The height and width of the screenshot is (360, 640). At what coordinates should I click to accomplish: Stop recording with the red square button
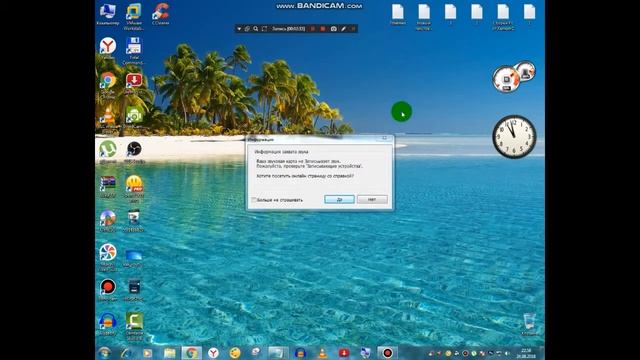322,29
